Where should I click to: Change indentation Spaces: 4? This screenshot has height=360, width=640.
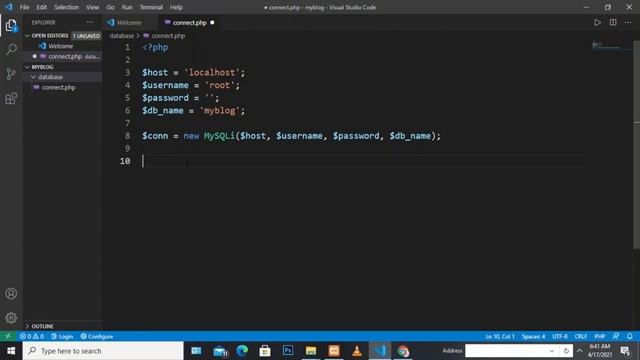point(533,336)
